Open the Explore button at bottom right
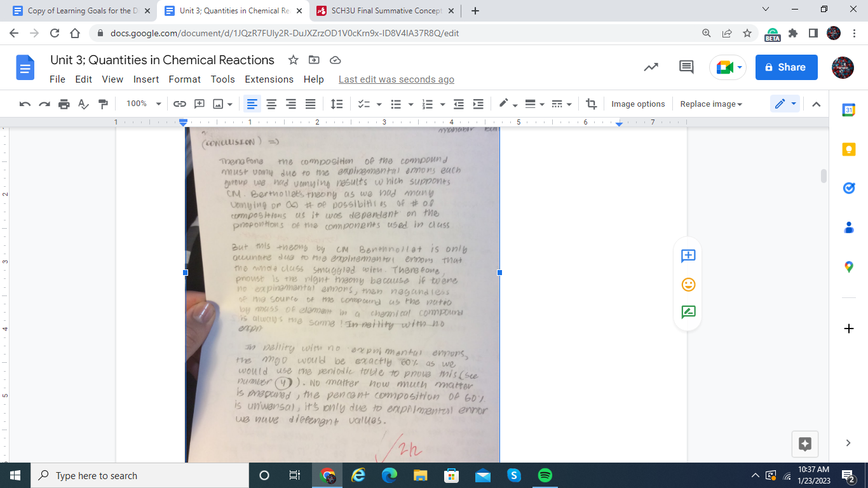This screenshot has height=488, width=868. [805, 444]
